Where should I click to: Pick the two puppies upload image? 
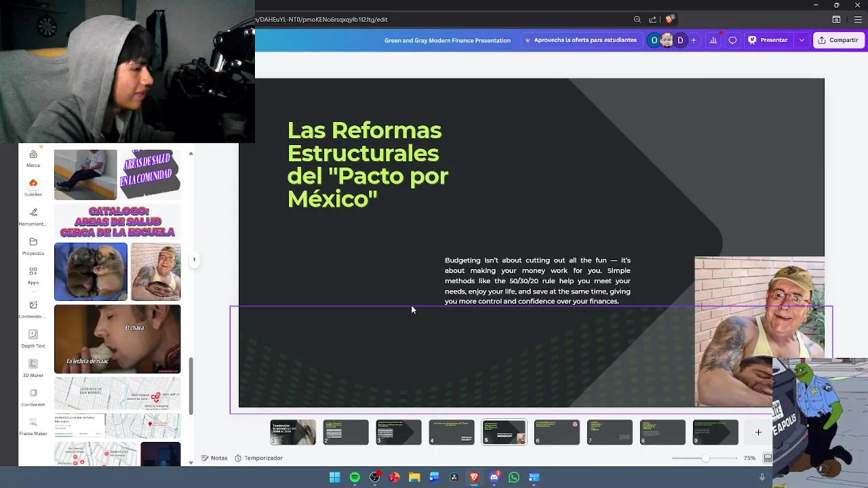(91, 272)
